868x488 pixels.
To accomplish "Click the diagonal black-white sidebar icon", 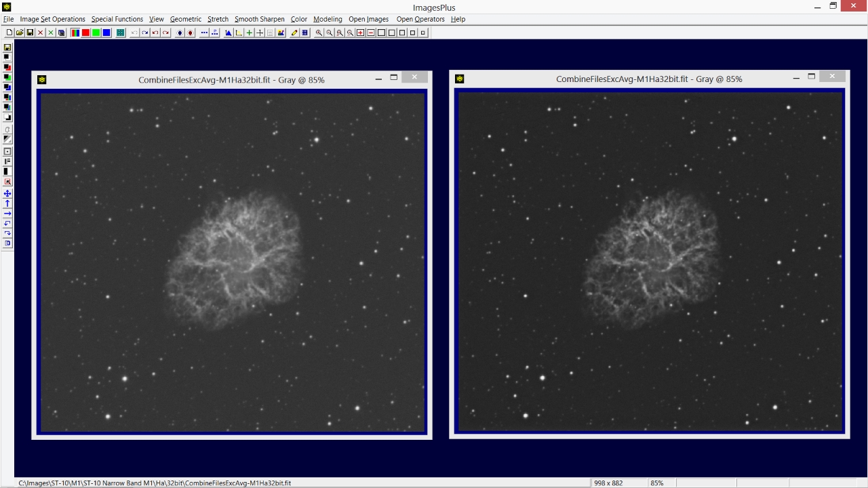I will pos(7,139).
